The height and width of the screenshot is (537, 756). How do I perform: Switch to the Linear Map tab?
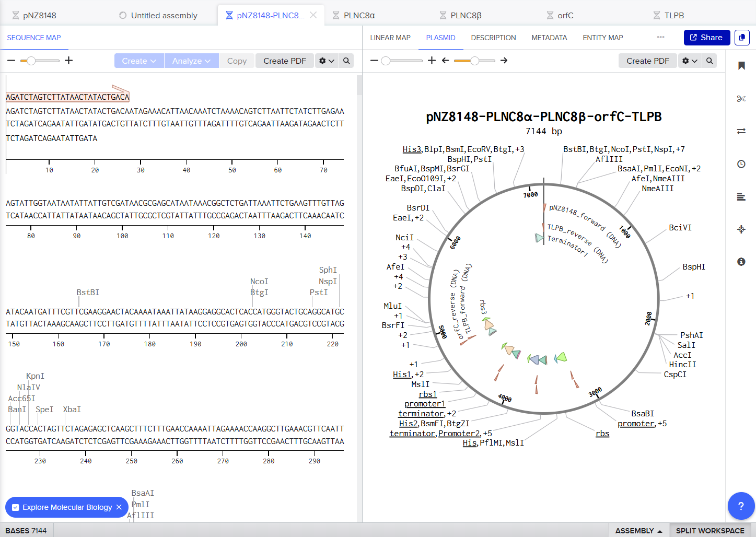coord(390,38)
